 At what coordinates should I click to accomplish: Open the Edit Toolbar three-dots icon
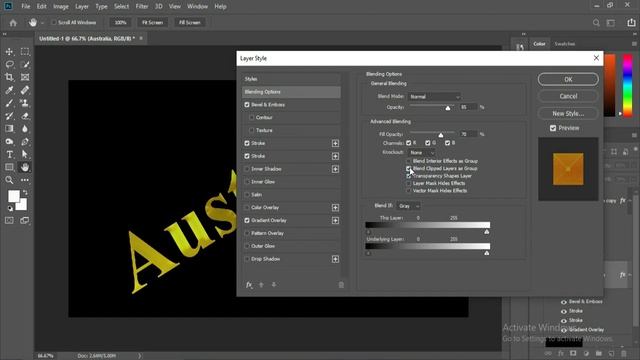pos(25,180)
